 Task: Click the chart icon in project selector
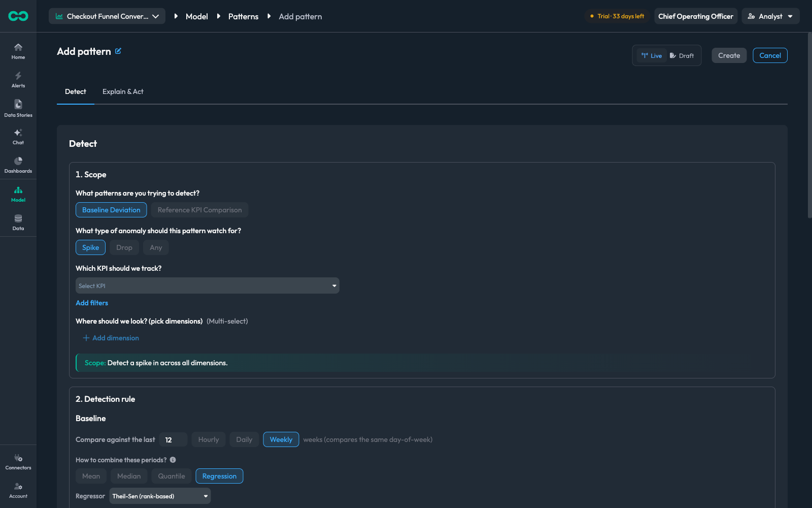59,16
